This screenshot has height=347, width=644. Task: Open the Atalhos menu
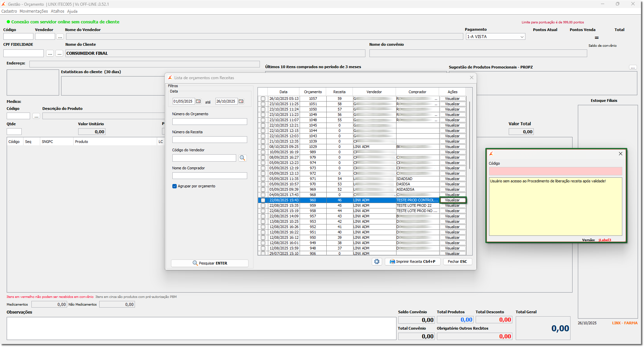(57, 11)
